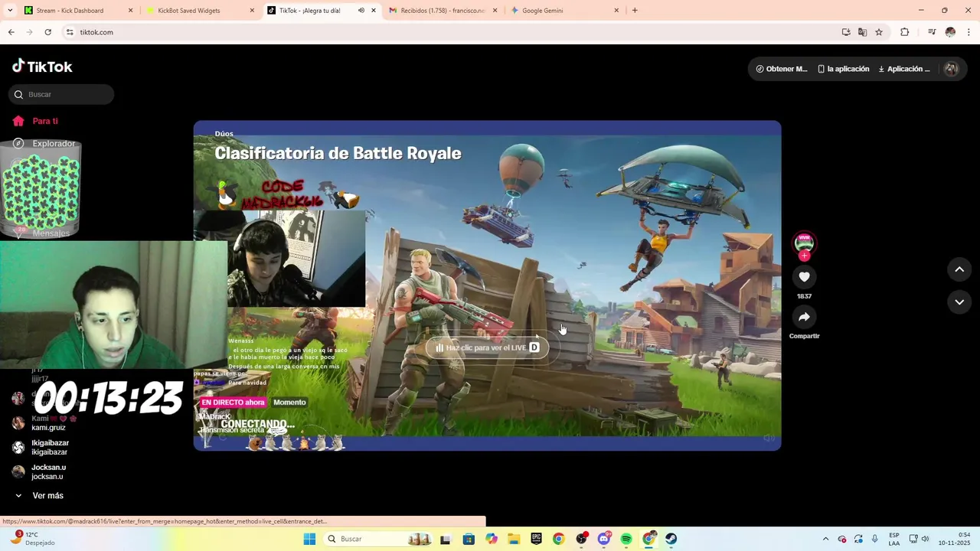Image resolution: width=980 pixels, height=551 pixels.
Task: Like the live video heart icon
Action: pos(804,277)
